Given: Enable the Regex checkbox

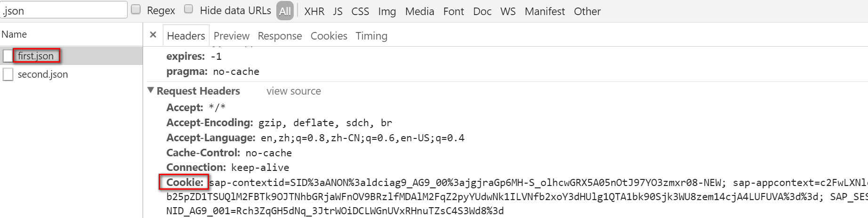Looking at the screenshot, I should pos(136,9).
